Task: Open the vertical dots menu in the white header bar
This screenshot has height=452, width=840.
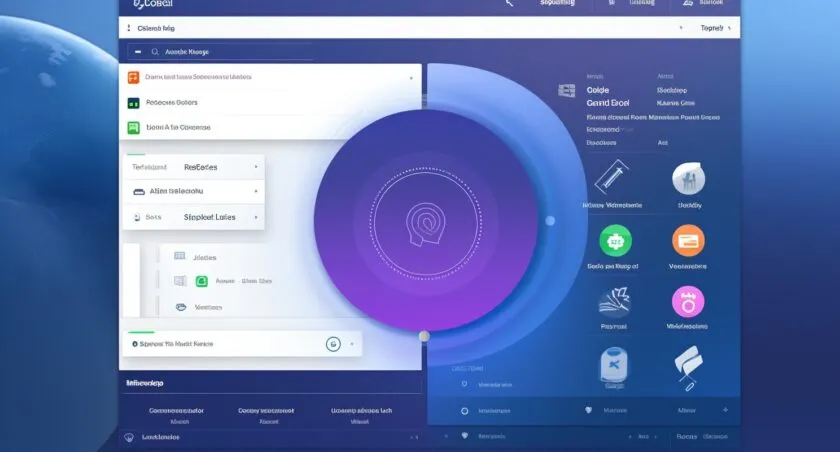Action: pyautogui.click(x=129, y=28)
